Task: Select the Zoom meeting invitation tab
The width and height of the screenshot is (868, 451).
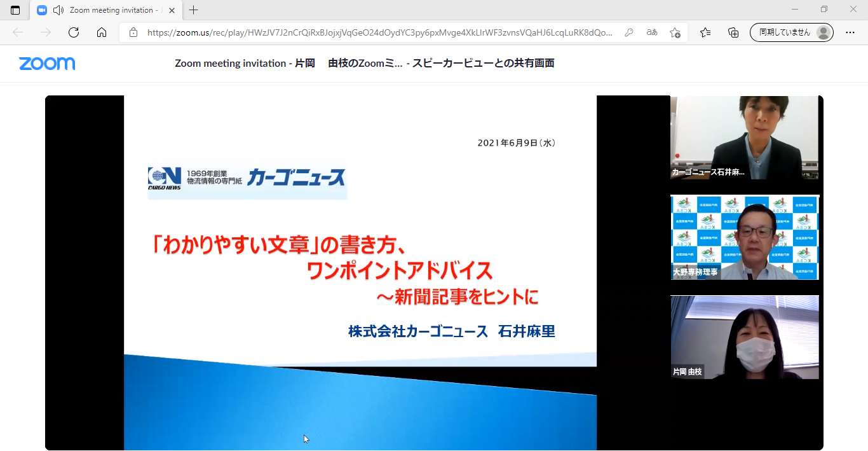Action: tap(106, 10)
